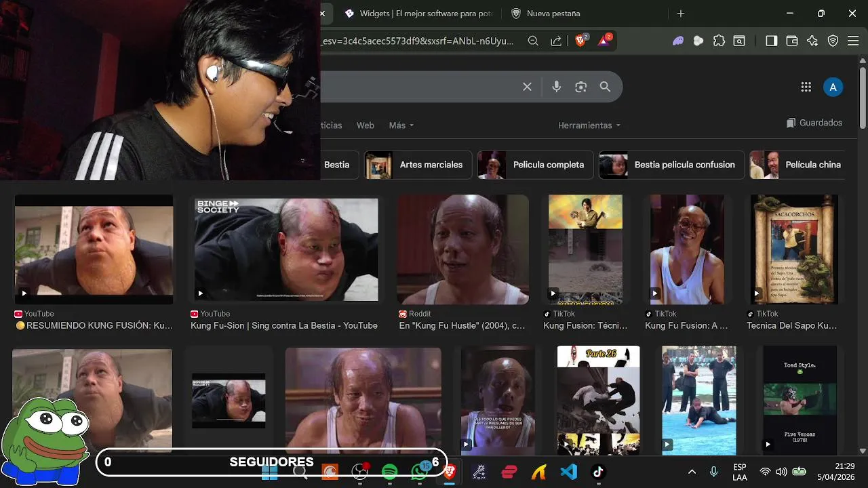Select the Bestia película confusion chip
This screenshot has width=868, height=488.
point(671,165)
